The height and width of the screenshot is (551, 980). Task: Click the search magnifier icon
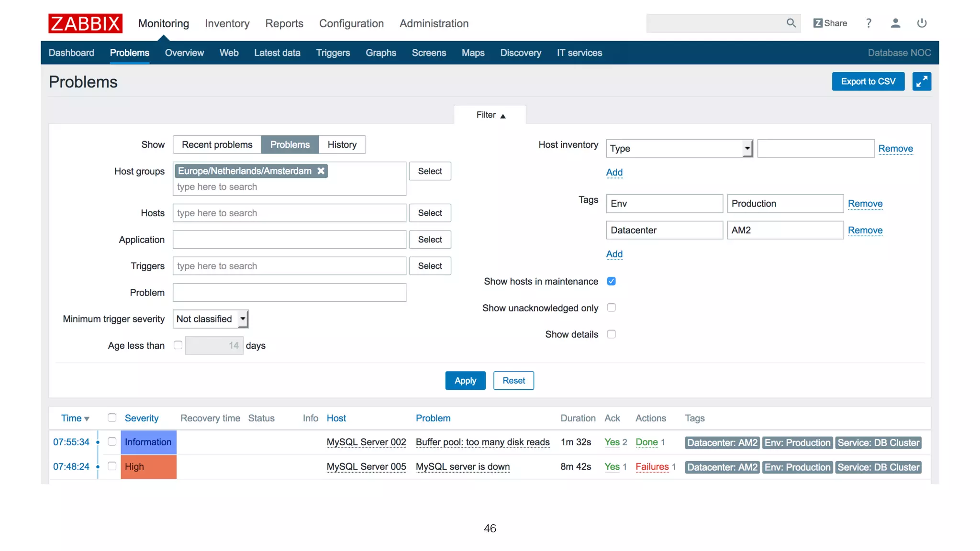tap(791, 23)
